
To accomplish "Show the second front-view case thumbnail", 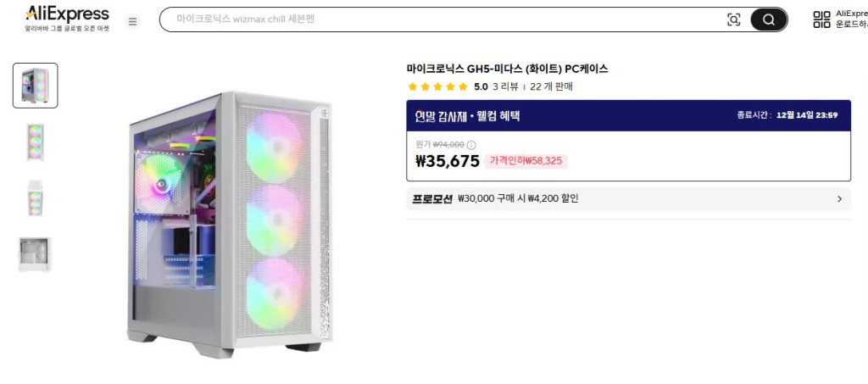I will 36,142.
